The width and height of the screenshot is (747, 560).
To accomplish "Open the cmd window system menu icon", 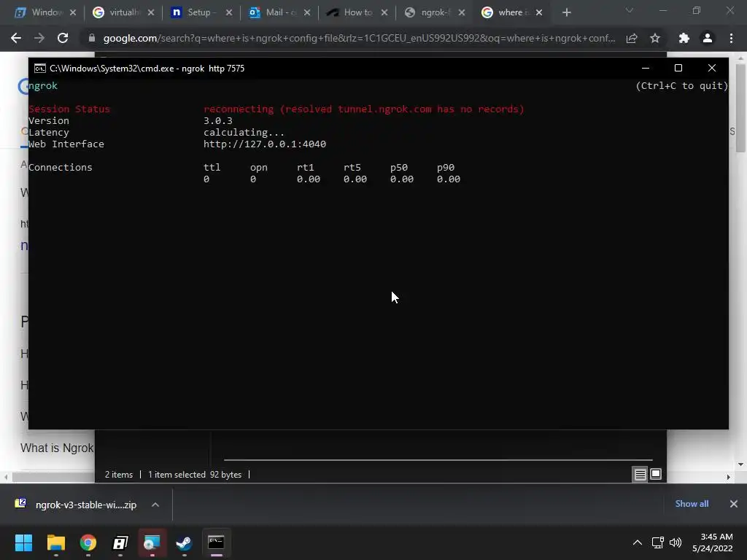I will tap(40, 69).
